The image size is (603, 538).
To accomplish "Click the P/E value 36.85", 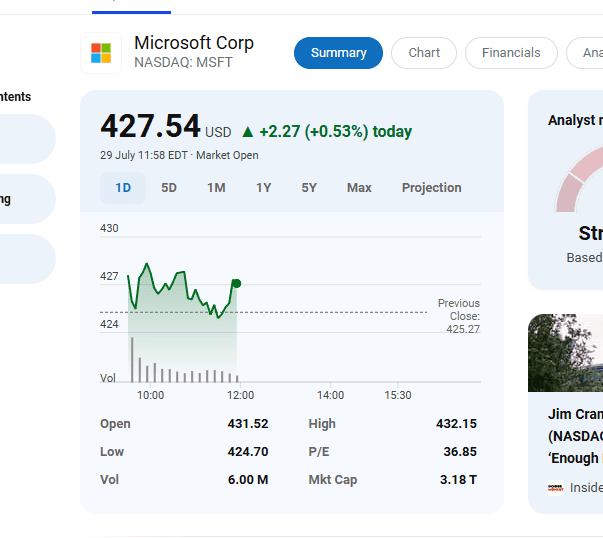I will [x=460, y=452].
